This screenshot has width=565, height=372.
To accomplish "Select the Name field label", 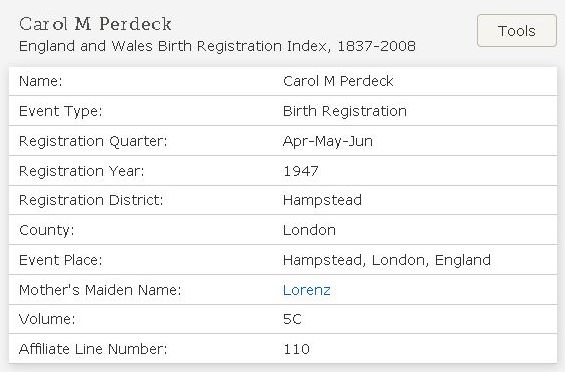I will pos(41,81).
